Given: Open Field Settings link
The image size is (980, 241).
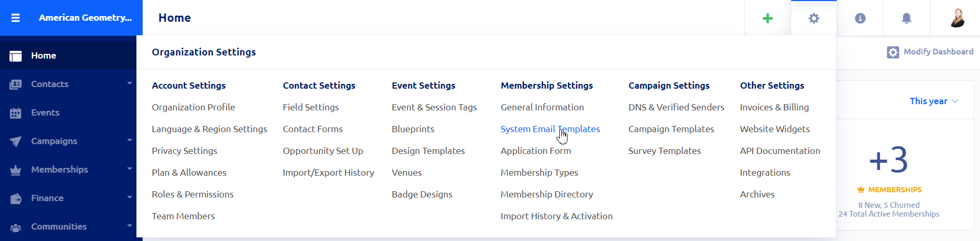Looking at the screenshot, I should (311, 107).
